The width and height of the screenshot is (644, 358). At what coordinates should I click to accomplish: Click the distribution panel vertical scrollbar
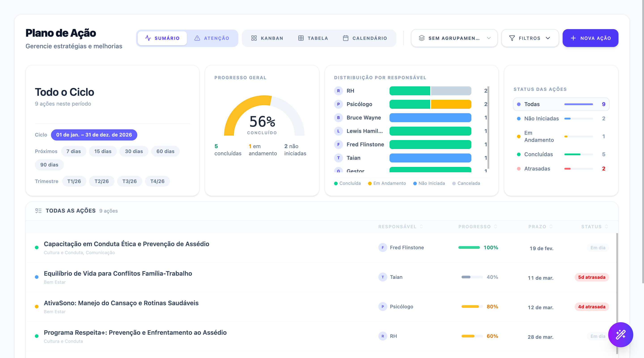[x=488, y=127]
